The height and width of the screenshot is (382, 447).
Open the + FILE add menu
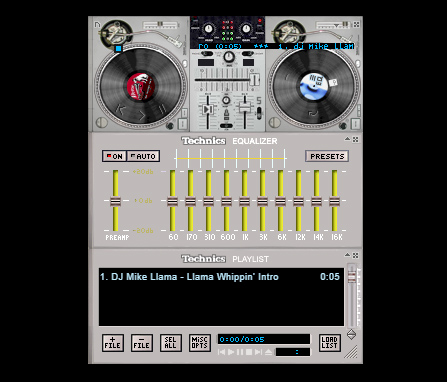coord(113,343)
